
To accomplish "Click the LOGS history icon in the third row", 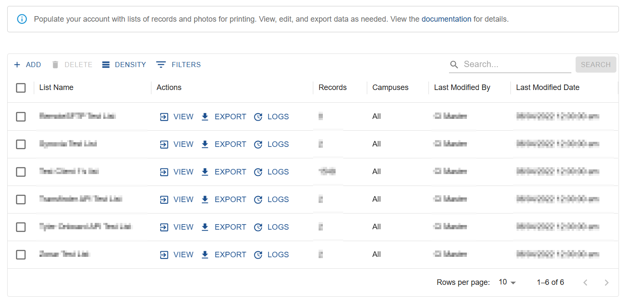I will pyautogui.click(x=258, y=172).
